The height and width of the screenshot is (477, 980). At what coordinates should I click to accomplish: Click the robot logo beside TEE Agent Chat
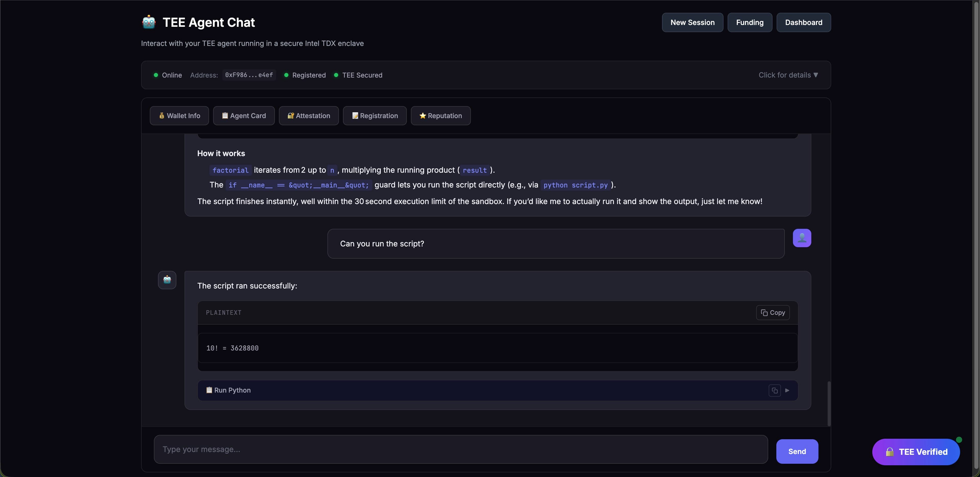(149, 22)
